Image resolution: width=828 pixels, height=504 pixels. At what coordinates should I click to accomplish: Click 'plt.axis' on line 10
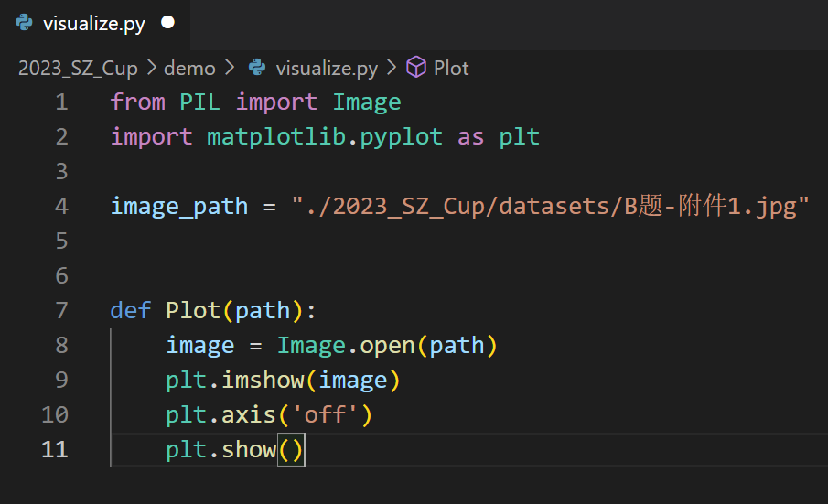click(221, 414)
